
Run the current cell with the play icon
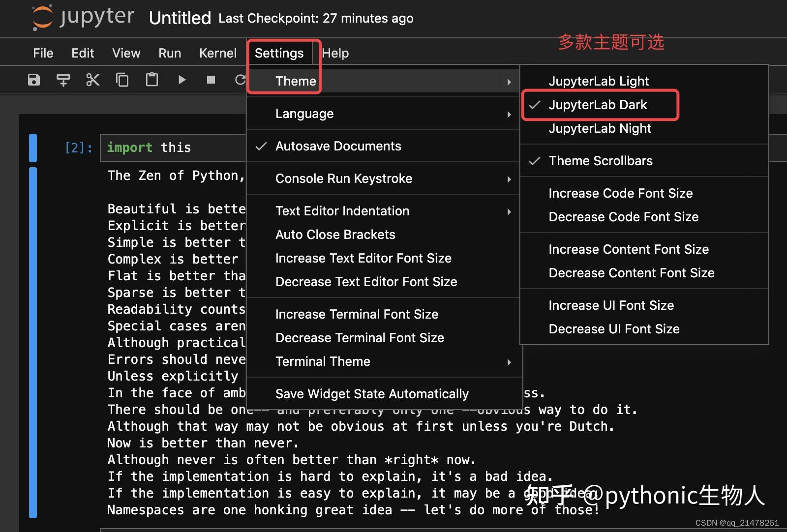click(182, 80)
